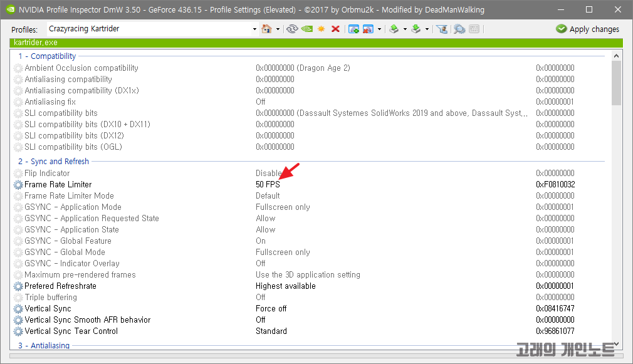The width and height of the screenshot is (633, 364).
Task: Click gear icon beside Vertical Sync Smooth AFR behavior
Action: point(18,320)
